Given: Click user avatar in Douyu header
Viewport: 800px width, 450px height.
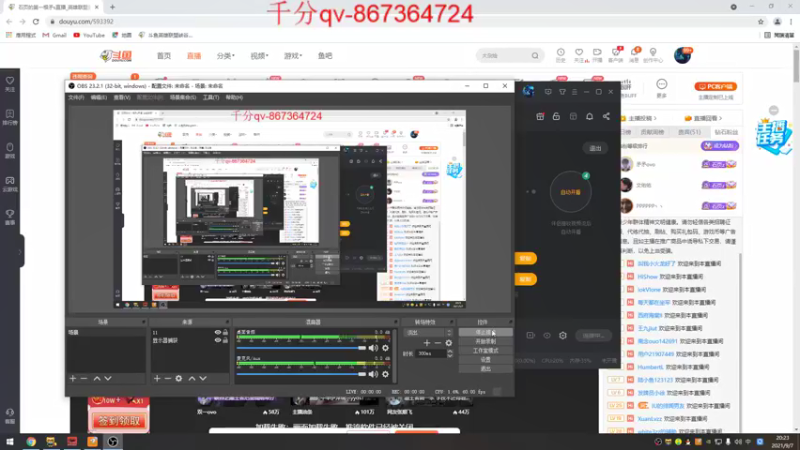Looking at the screenshot, I should coord(682,55).
